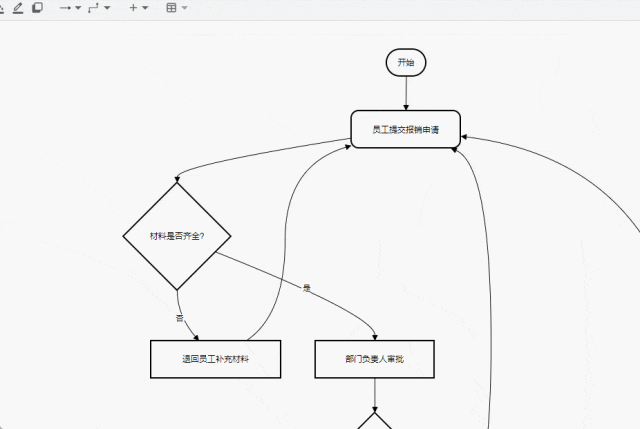This screenshot has height=429, width=640.
Task: Click the 是 edge label
Action: [x=307, y=288]
